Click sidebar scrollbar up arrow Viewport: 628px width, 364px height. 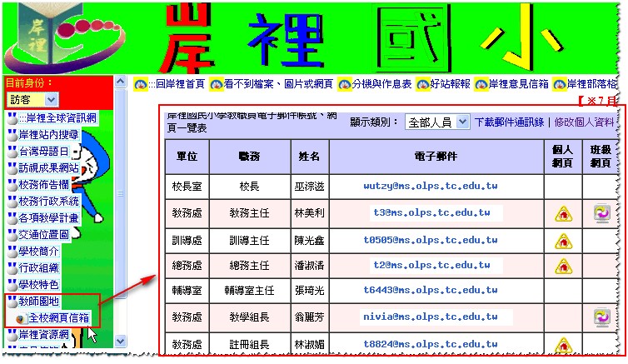click(121, 82)
